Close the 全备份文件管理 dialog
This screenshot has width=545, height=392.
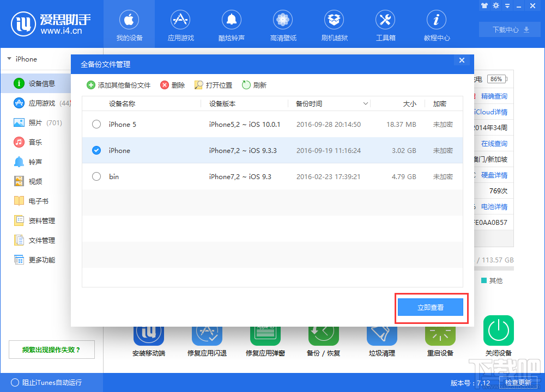click(462, 60)
